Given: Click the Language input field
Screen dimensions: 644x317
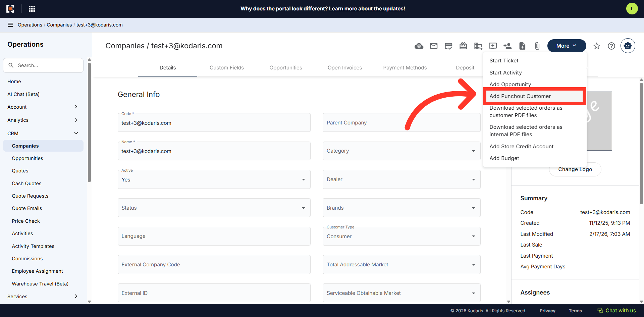Looking at the screenshot, I should click(x=214, y=236).
